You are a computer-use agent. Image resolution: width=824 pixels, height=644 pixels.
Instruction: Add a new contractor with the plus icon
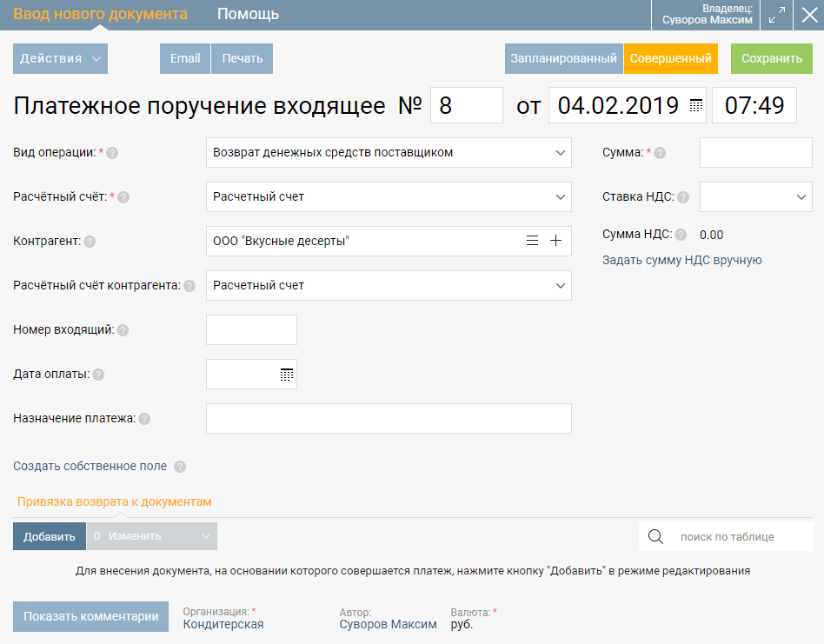tap(555, 241)
